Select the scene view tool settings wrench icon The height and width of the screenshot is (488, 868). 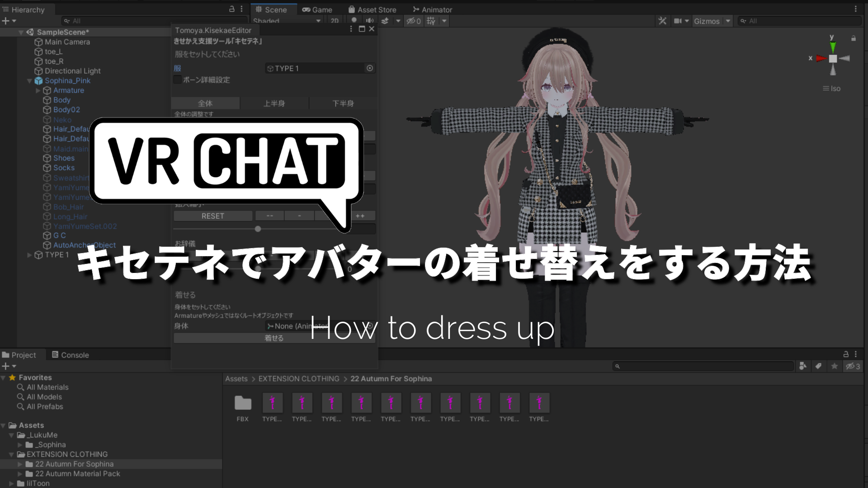pos(663,21)
